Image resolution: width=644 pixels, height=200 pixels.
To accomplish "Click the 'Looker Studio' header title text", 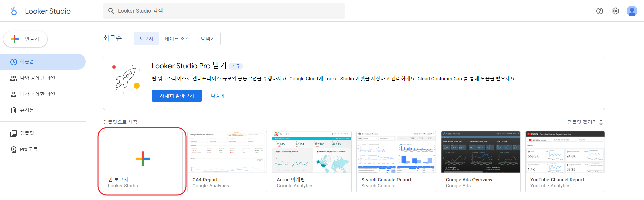I will point(48,11).
